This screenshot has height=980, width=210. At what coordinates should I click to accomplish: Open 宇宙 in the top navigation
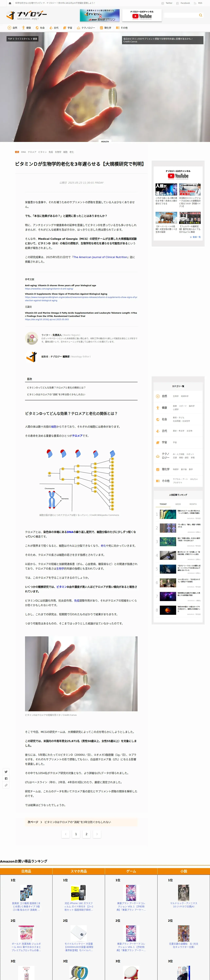click(x=67, y=28)
